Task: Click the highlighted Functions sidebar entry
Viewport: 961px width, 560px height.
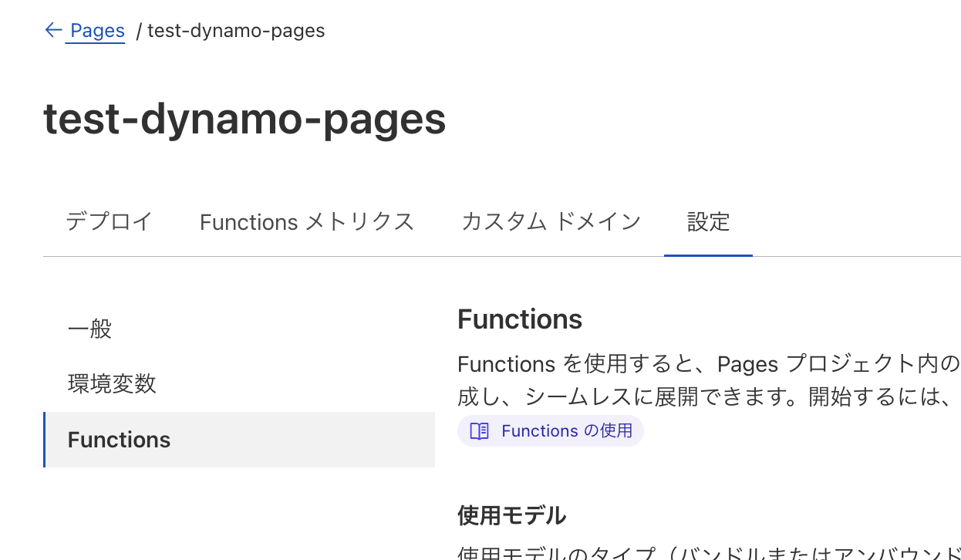Action: (x=119, y=440)
